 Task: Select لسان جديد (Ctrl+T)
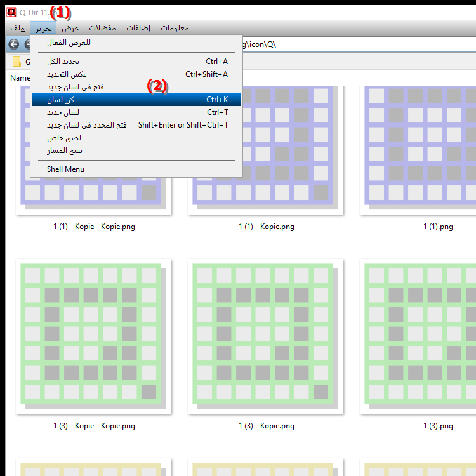click(136, 112)
